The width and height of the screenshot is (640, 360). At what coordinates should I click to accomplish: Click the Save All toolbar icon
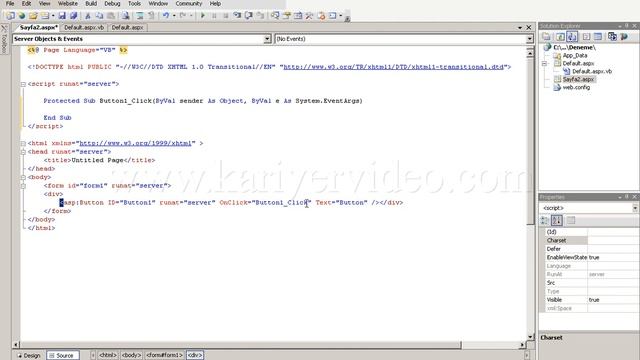[73, 16]
